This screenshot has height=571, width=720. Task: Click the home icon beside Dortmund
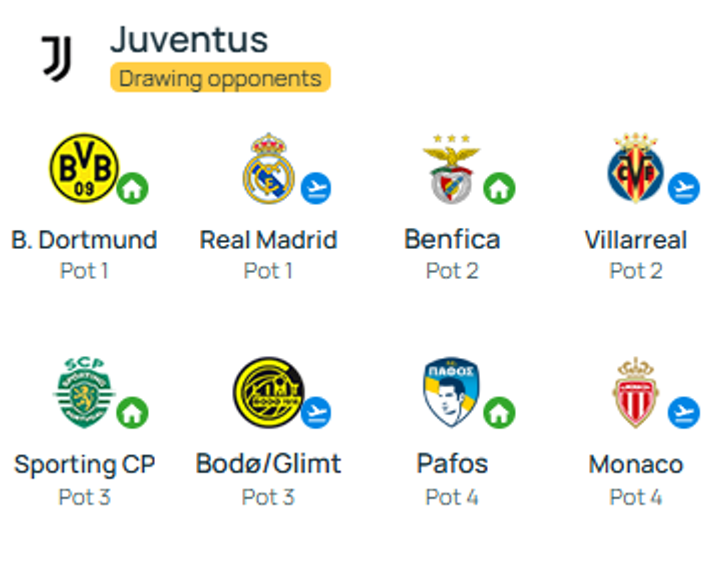click(x=132, y=188)
